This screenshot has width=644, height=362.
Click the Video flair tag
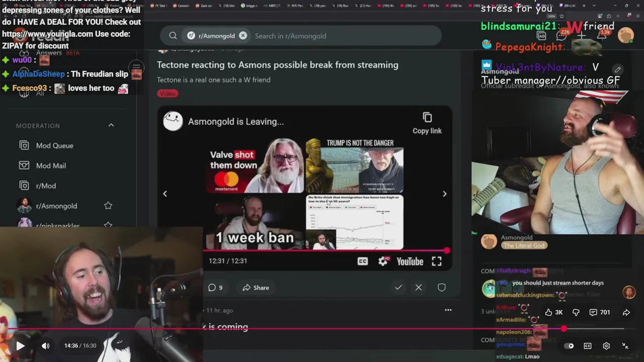pyautogui.click(x=168, y=94)
